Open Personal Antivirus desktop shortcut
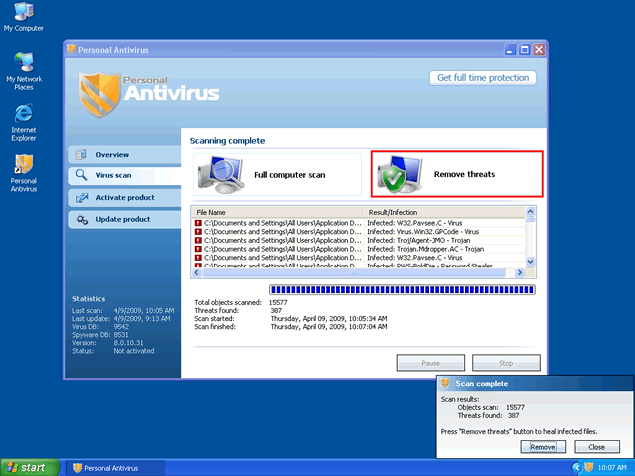 pos(23,164)
